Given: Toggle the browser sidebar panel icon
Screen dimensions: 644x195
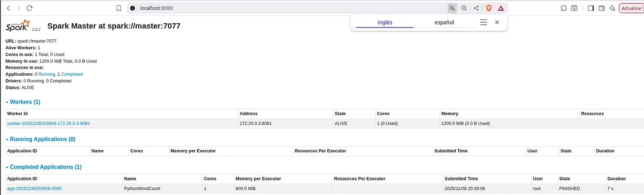Looking at the screenshot, I should point(591,8).
